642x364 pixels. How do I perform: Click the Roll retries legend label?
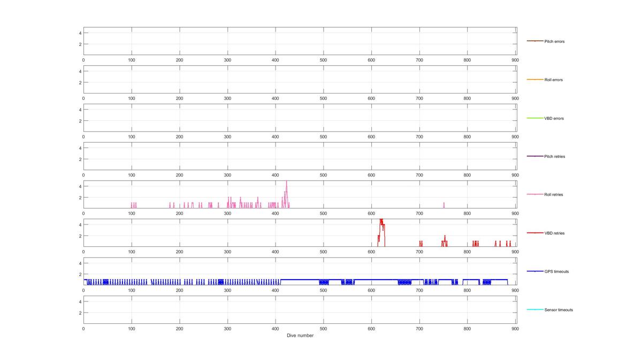point(554,195)
